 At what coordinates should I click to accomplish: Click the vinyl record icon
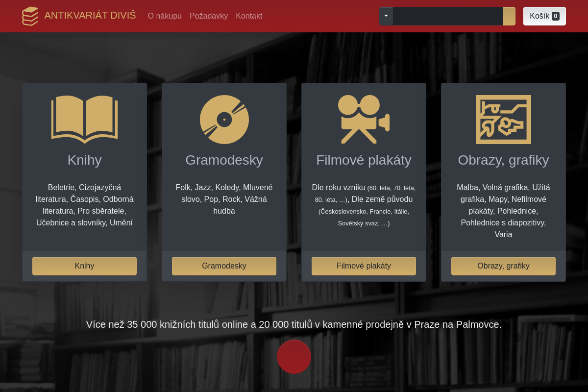[224, 120]
